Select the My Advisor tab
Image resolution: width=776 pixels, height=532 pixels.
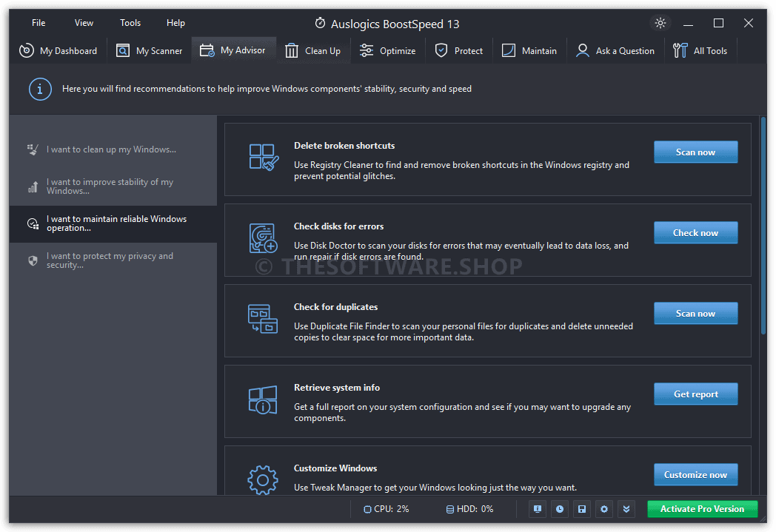(233, 50)
